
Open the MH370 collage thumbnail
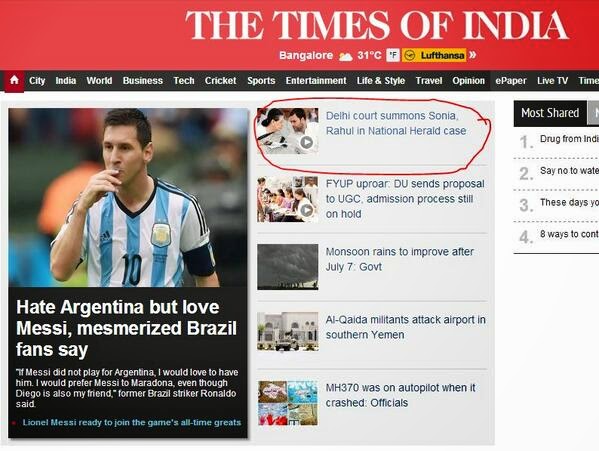click(x=288, y=403)
